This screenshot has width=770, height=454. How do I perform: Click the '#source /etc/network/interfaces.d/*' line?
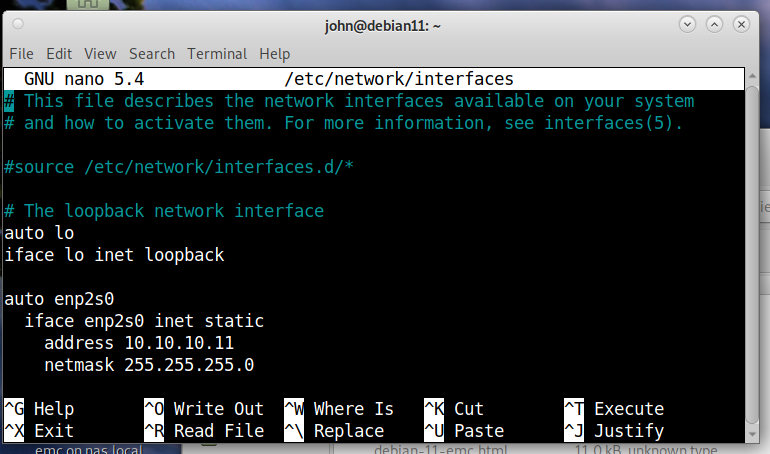(179, 167)
